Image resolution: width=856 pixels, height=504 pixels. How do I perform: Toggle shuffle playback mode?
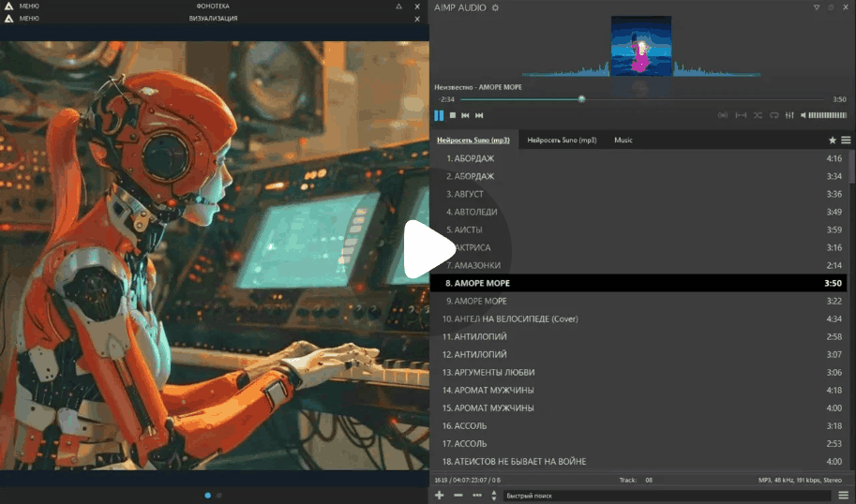758,115
